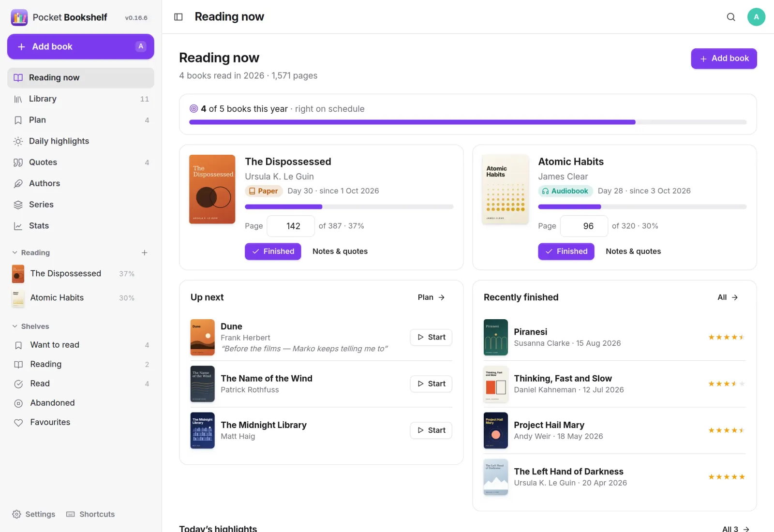
Task: Click Atomic Habits cover thumbnail
Action: point(506,189)
